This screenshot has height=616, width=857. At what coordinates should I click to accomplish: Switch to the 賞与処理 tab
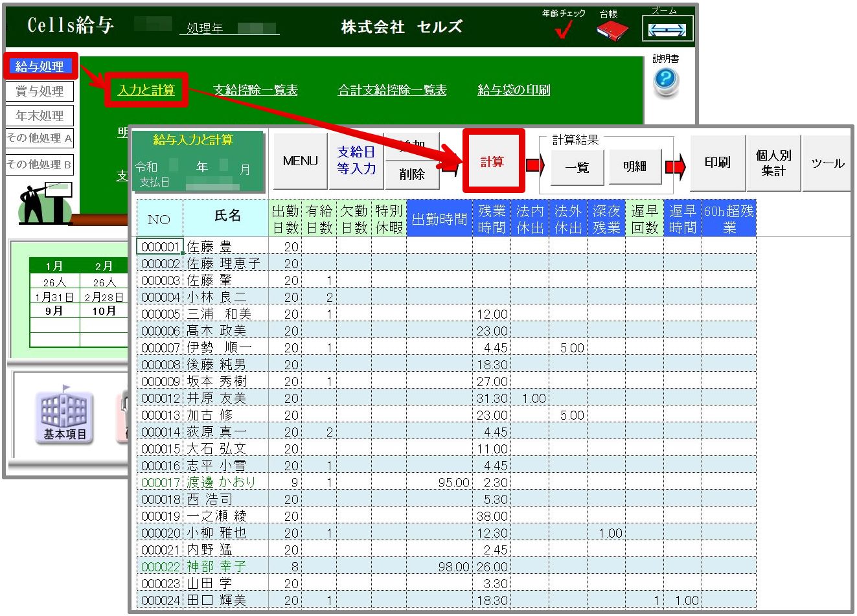pyautogui.click(x=40, y=91)
